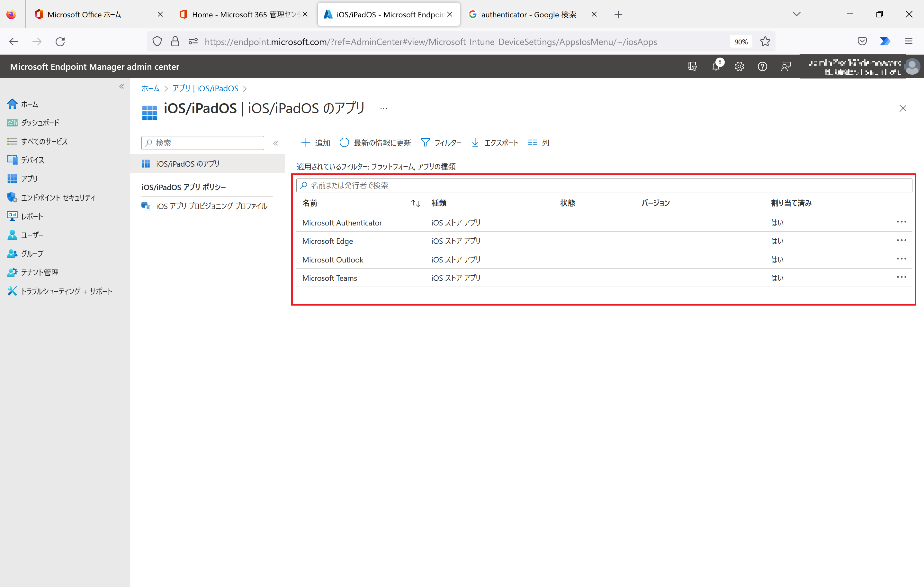Follow the ホーム breadcrumb link
This screenshot has height=588, width=924.
(x=150, y=89)
